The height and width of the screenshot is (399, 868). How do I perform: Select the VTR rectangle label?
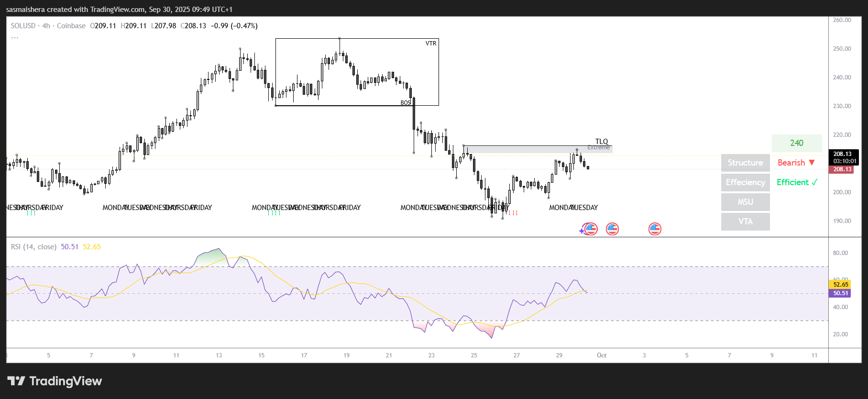pos(430,44)
